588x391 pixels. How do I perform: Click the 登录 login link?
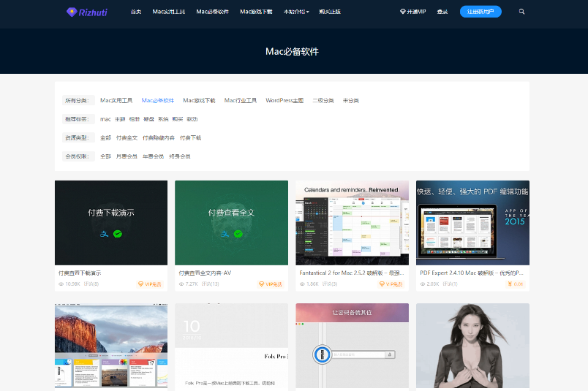(442, 12)
